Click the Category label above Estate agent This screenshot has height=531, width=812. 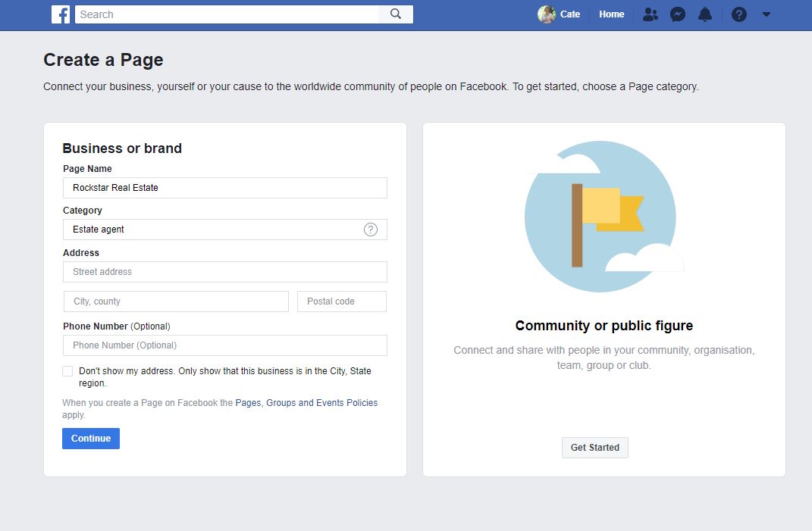click(83, 210)
